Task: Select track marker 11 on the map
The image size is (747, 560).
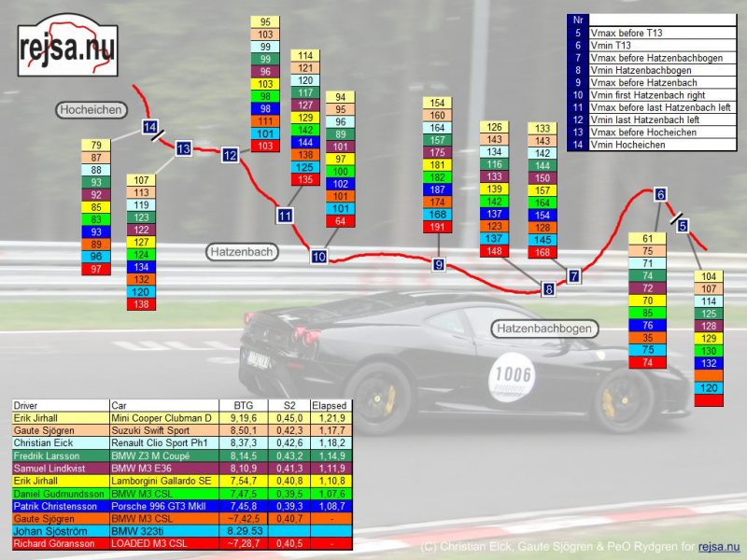Action: pos(285,216)
